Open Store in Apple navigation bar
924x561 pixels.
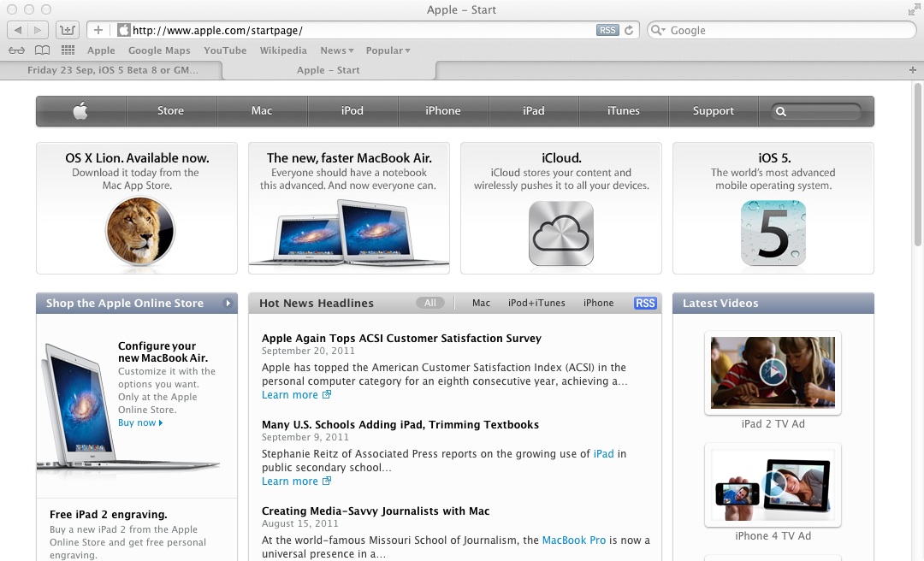171,111
